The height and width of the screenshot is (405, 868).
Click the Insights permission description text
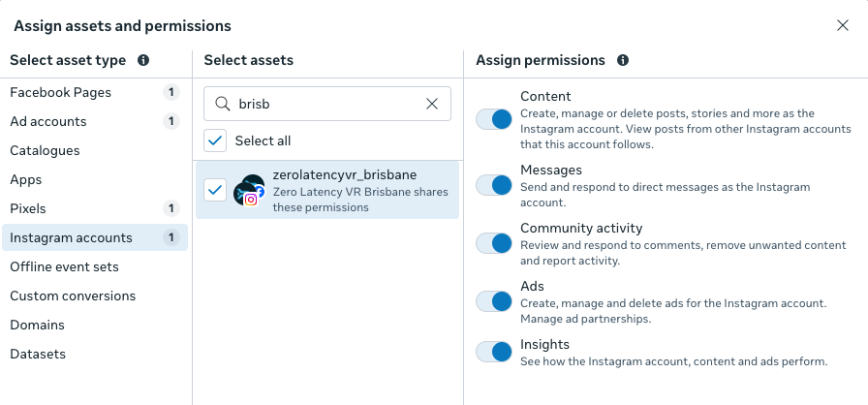coord(673,361)
